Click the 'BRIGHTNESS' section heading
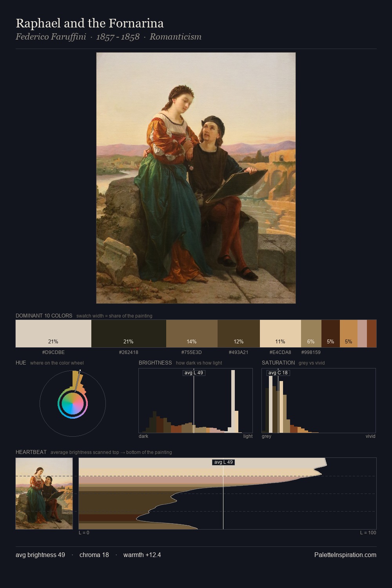The width and height of the screenshot is (392, 588). pos(155,363)
